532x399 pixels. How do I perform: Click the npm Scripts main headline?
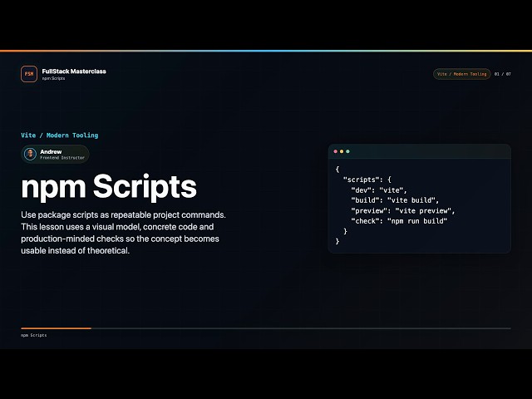tap(109, 186)
